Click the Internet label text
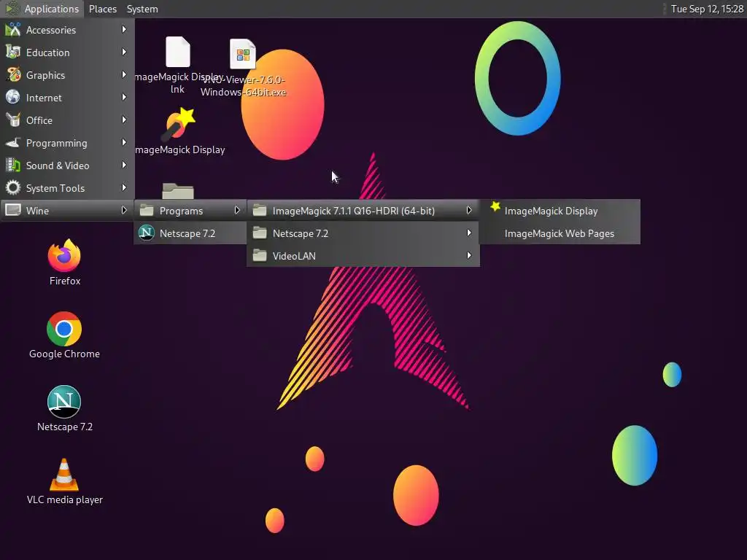The height and width of the screenshot is (560, 747). click(x=44, y=98)
